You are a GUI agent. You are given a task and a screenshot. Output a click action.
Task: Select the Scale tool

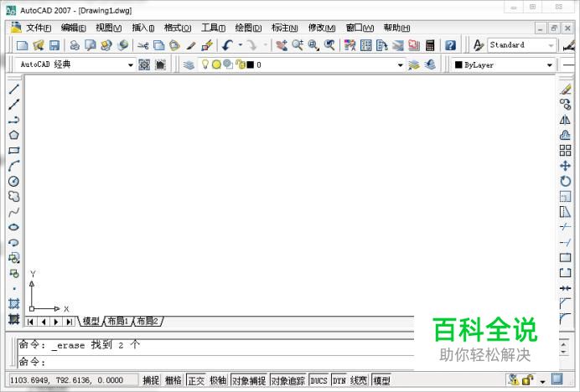tap(565, 196)
